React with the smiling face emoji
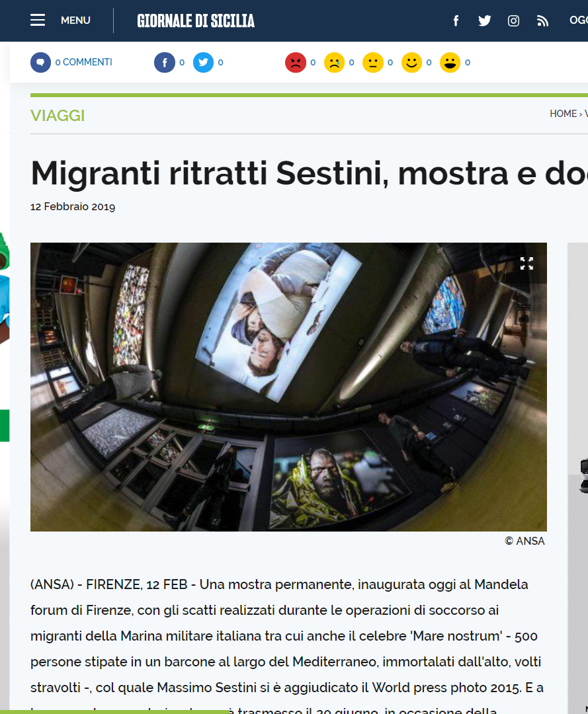588x714 pixels. [412, 62]
